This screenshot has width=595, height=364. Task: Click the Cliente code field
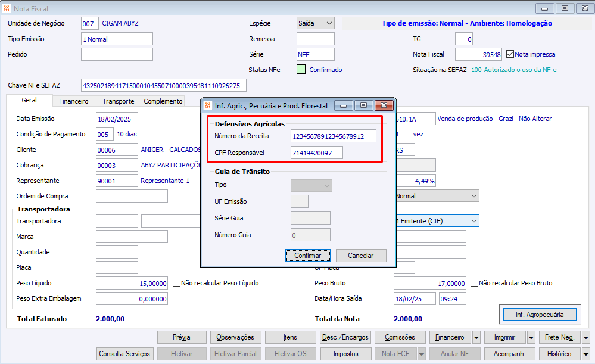coord(117,150)
